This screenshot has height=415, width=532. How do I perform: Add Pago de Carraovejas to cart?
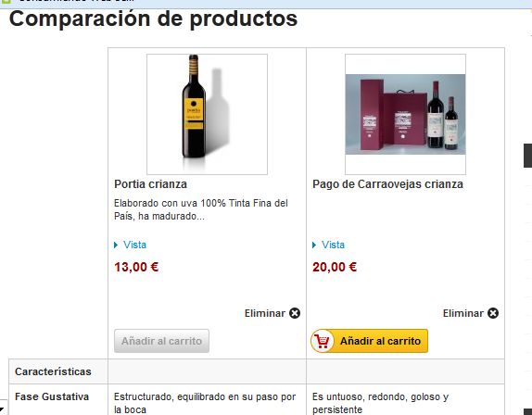(369, 341)
